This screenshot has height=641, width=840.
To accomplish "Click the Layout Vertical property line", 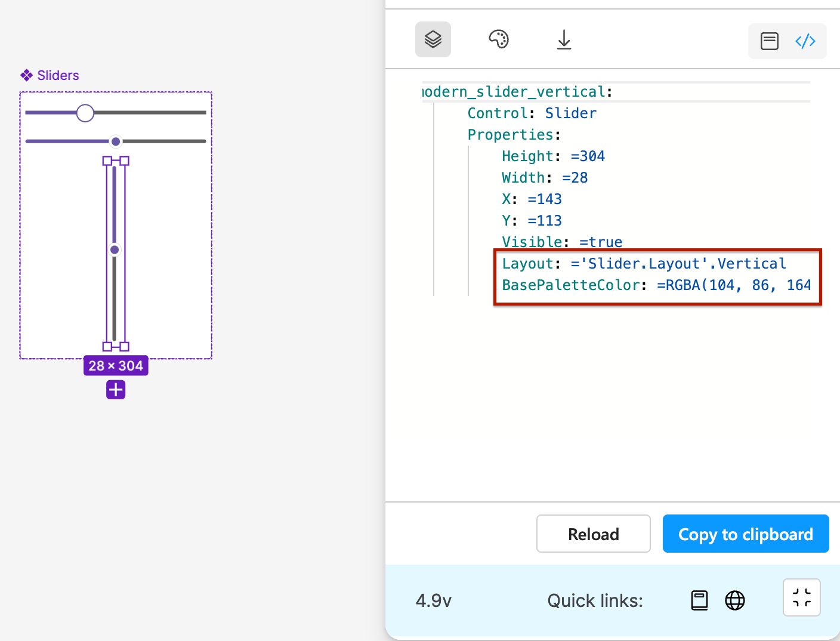I will [644, 264].
